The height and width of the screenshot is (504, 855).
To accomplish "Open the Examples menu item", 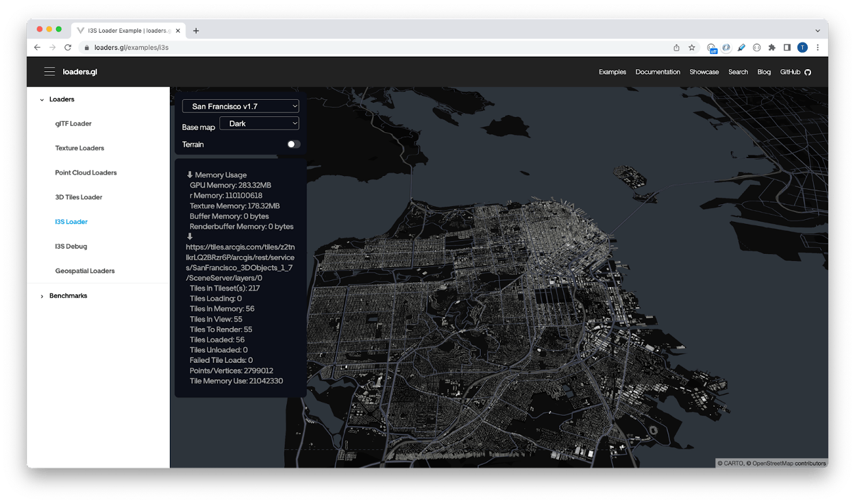I will pos(612,71).
